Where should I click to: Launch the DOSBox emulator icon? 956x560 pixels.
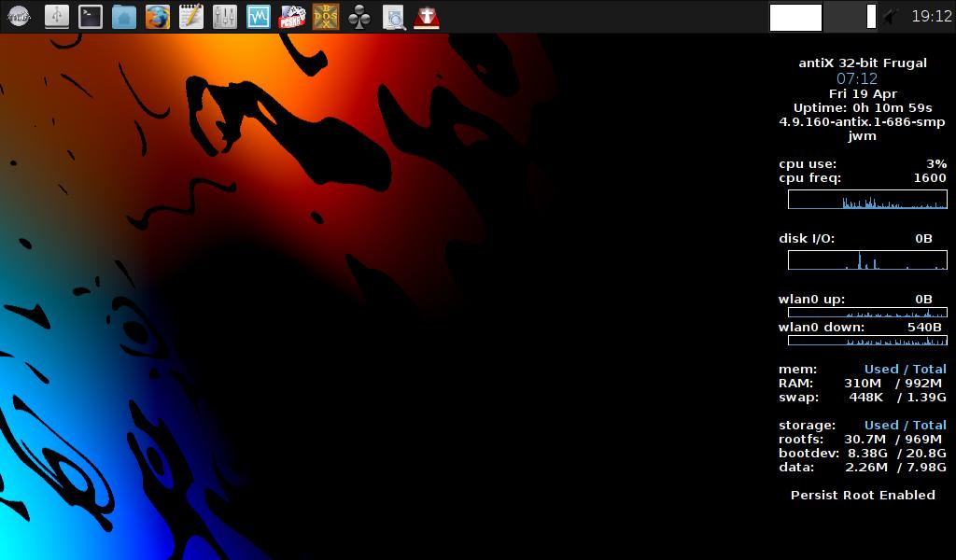[326, 17]
